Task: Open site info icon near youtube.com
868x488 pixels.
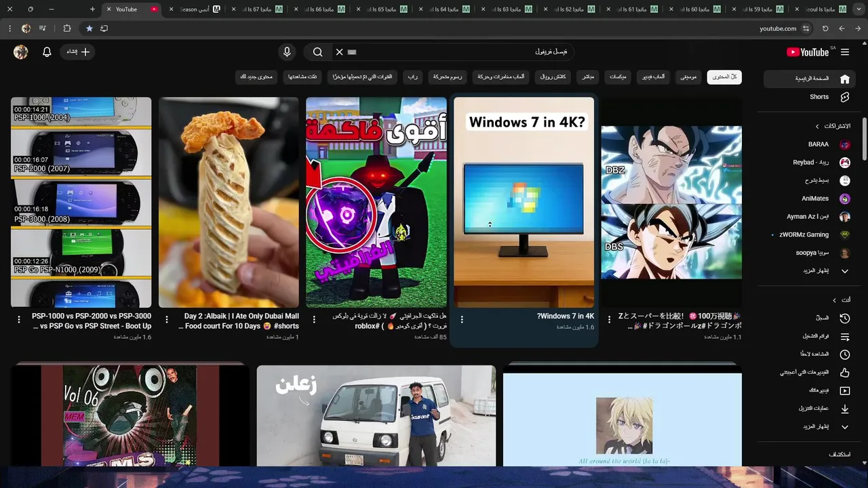Action: coord(806,28)
